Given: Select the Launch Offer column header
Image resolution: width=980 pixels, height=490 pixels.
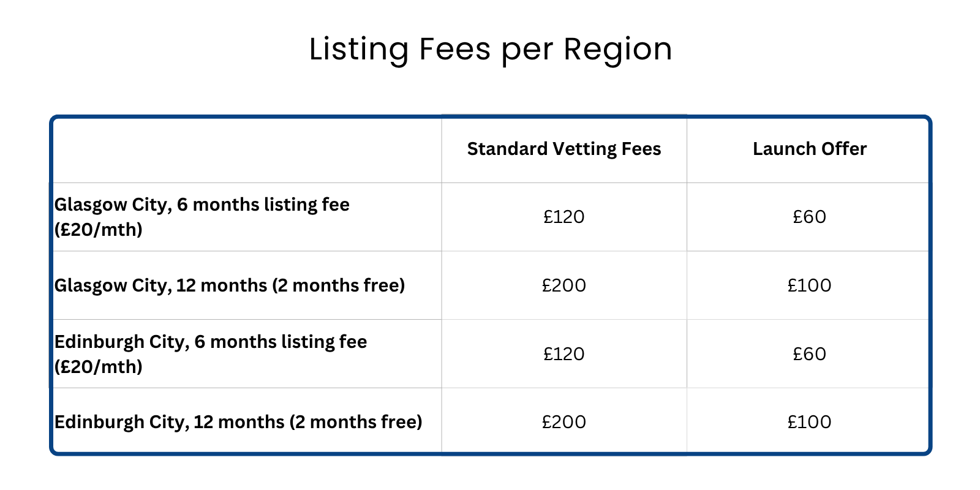Looking at the screenshot, I should point(810,149).
